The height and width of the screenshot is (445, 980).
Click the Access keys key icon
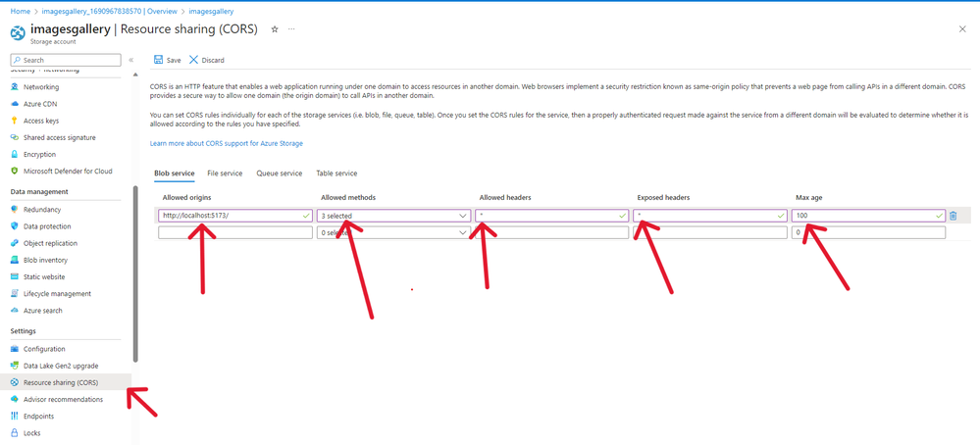[15, 121]
